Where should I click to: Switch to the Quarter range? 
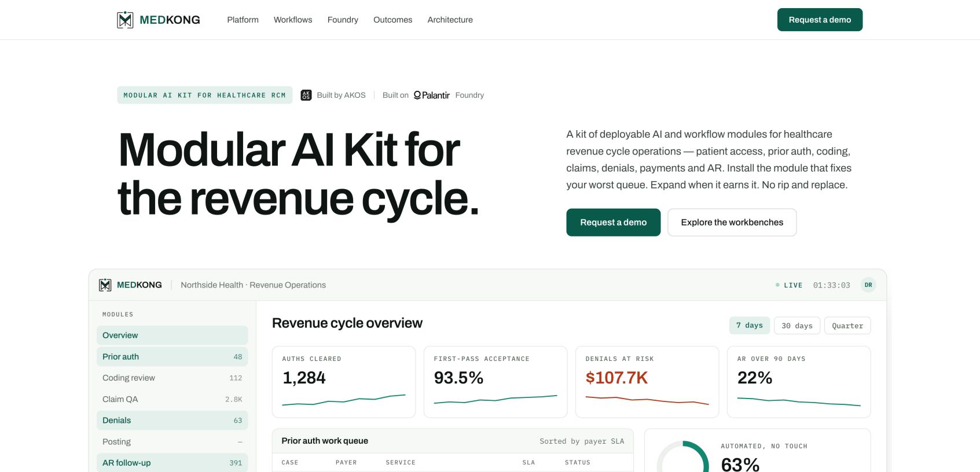coord(847,326)
